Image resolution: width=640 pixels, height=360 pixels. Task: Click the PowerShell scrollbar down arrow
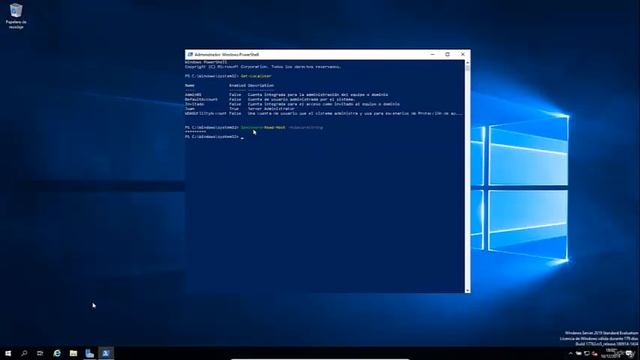[467, 290]
